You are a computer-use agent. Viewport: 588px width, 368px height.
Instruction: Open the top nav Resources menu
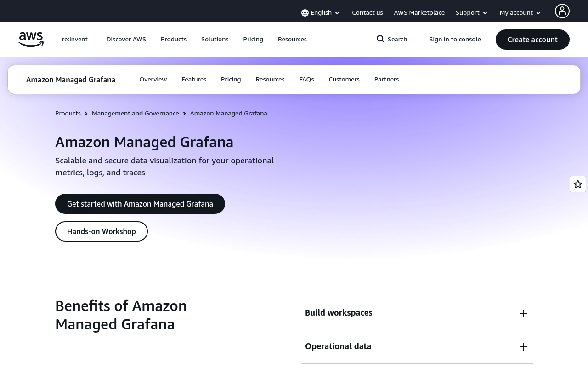(x=292, y=40)
